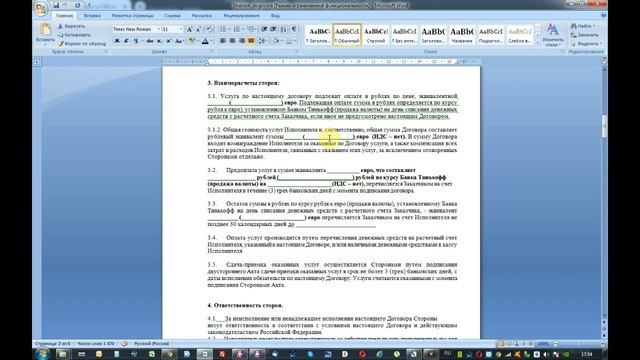Apply the Строгий style

[376, 34]
